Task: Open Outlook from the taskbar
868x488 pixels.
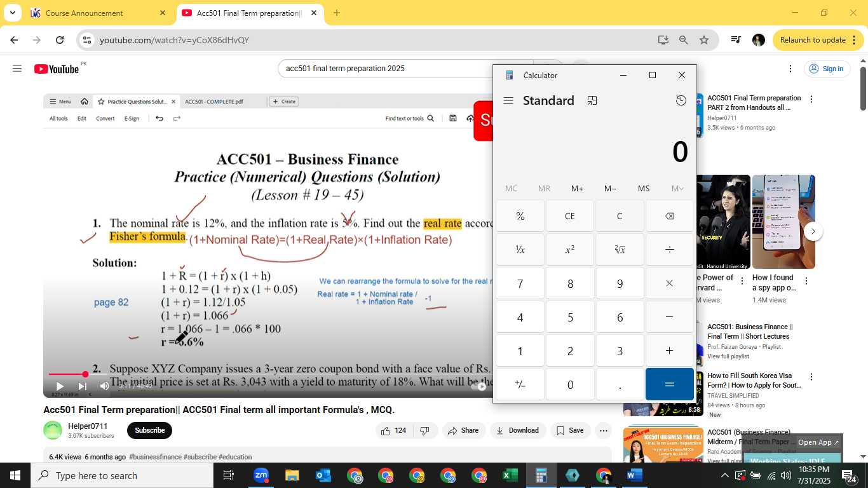Action: click(x=323, y=475)
